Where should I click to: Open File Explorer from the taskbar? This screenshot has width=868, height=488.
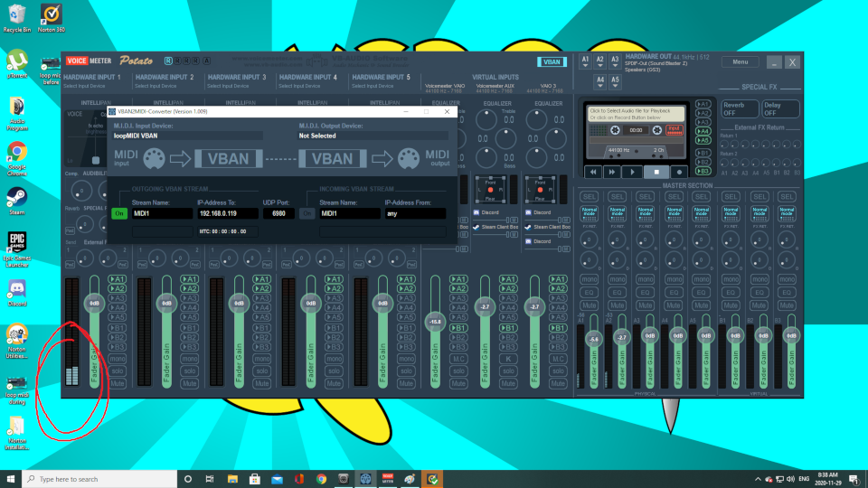pos(232,479)
